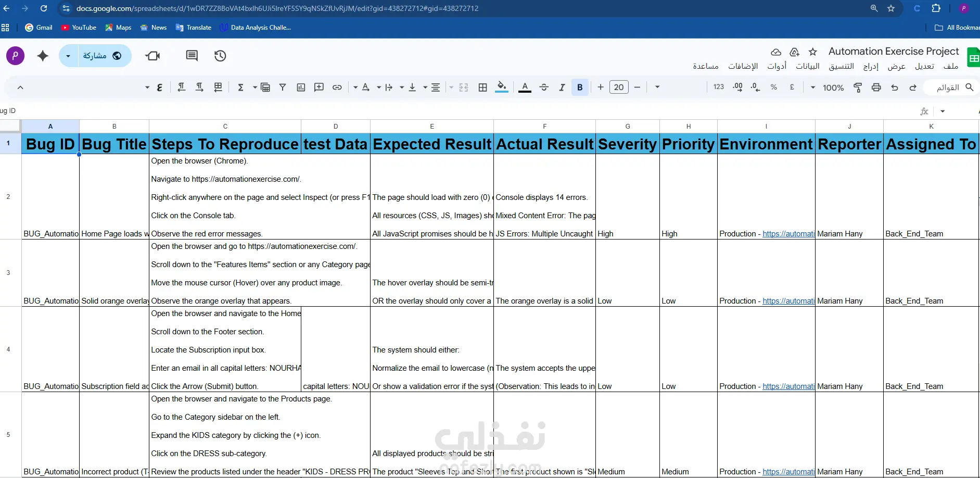
Task: Open the input tools ε icon
Action: point(159,87)
